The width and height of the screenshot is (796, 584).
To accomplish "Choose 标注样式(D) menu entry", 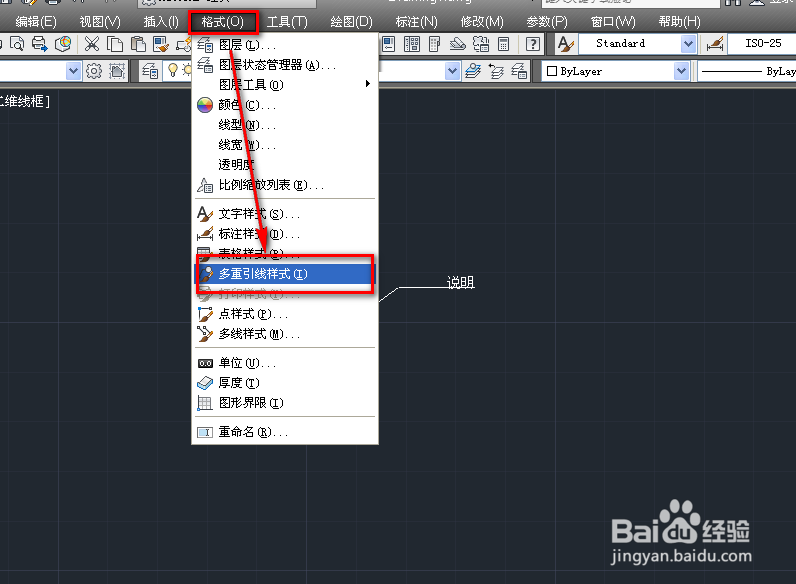I will [285, 234].
